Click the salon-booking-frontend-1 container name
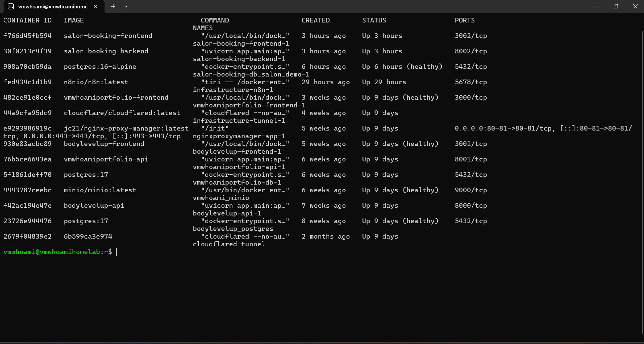Viewport: 644px width, 344px height. [x=241, y=43]
